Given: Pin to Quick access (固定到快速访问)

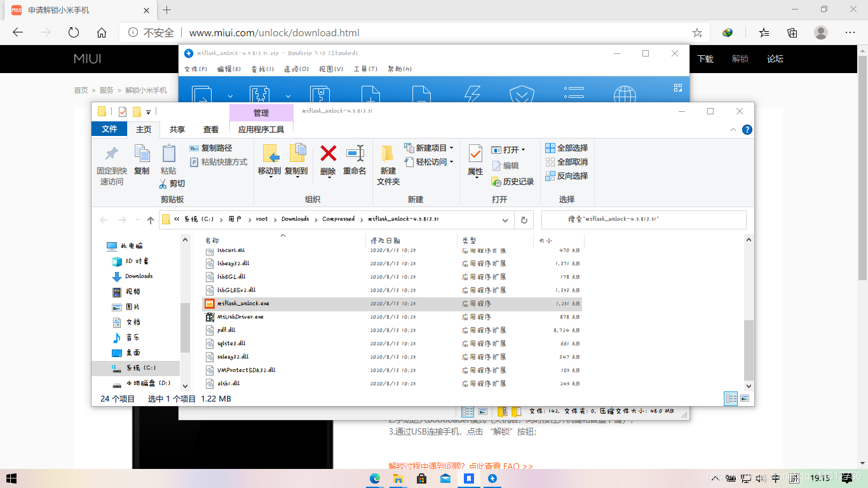Looking at the screenshot, I should [111, 166].
